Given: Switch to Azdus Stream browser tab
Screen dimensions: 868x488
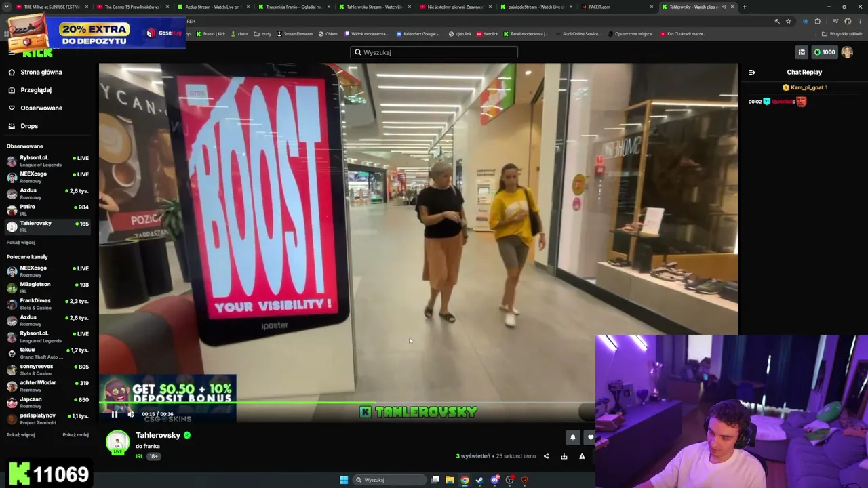Looking at the screenshot, I should 213,7.
